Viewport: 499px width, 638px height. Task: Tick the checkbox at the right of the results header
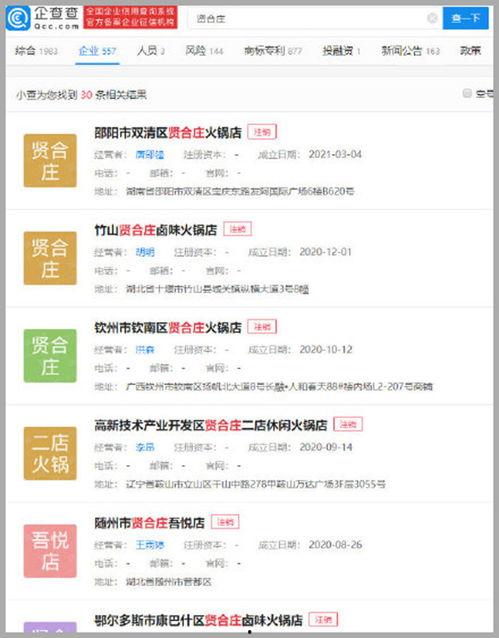[467, 93]
